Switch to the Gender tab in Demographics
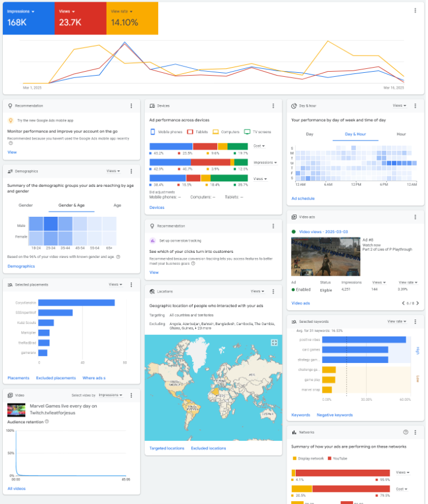Screen dimensions: 428x504 [x=26, y=205]
